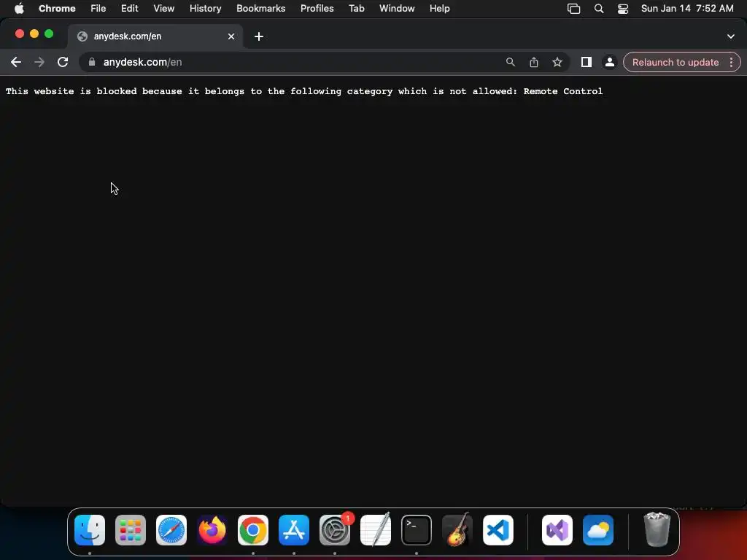Expand the tab search chevron
Image resolution: width=747 pixels, height=560 pixels.
coord(730,36)
